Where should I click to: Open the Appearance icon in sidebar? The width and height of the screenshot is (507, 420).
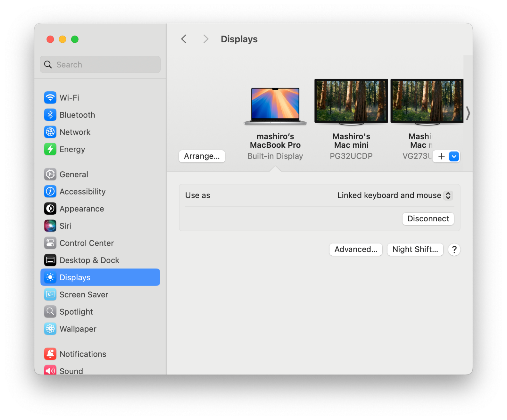50,209
